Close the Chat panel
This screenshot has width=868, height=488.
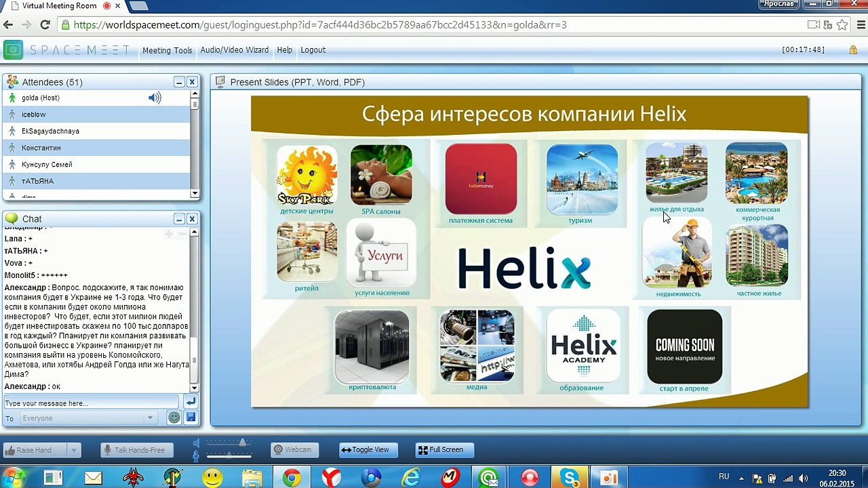192,219
